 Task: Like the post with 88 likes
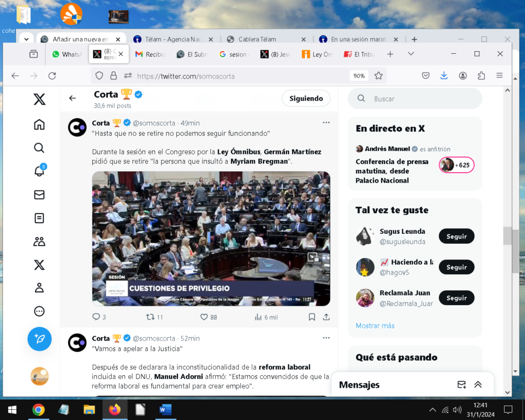click(209, 317)
